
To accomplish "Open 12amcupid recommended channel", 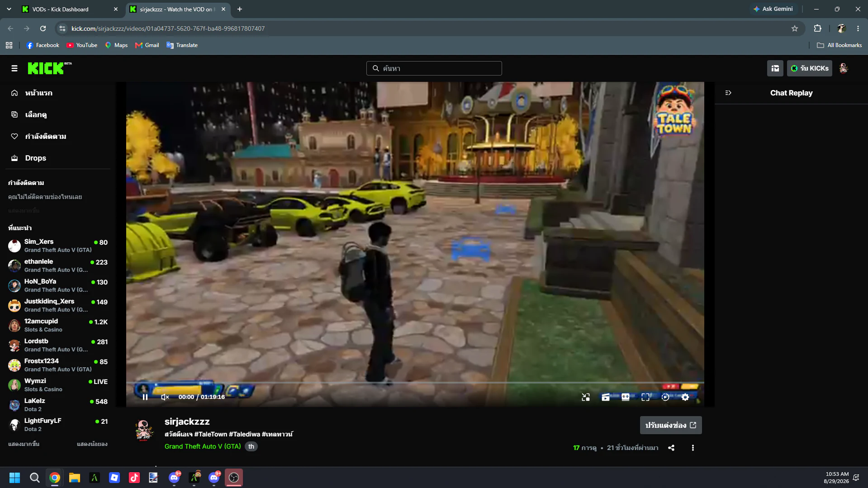I will click(58, 325).
